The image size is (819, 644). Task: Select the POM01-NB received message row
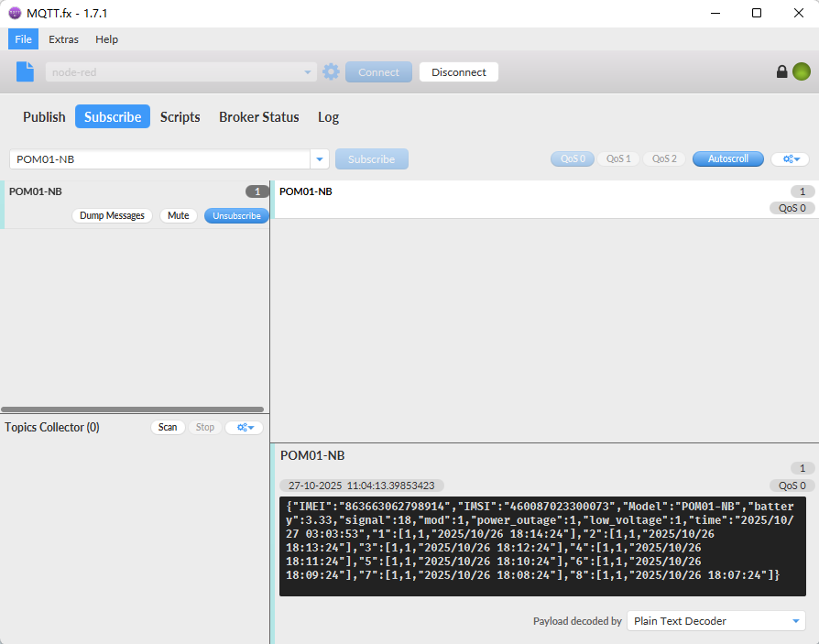[x=546, y=200]
